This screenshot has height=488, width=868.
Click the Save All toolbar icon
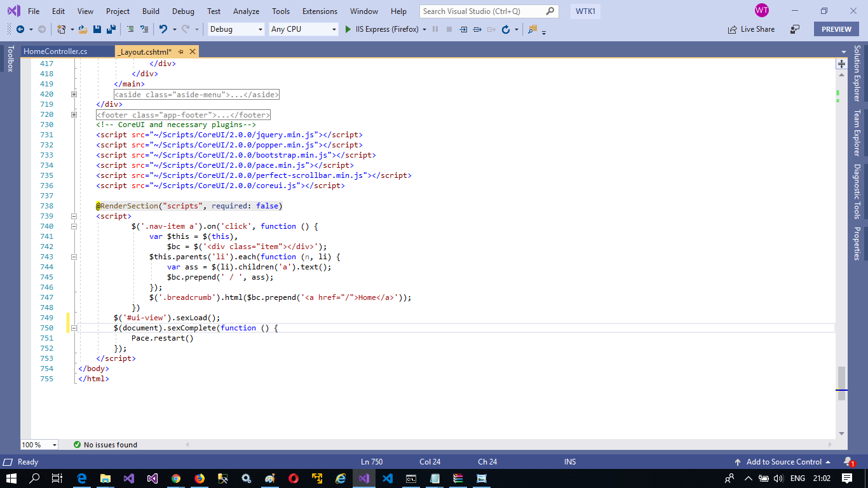(x=111, y=29)
